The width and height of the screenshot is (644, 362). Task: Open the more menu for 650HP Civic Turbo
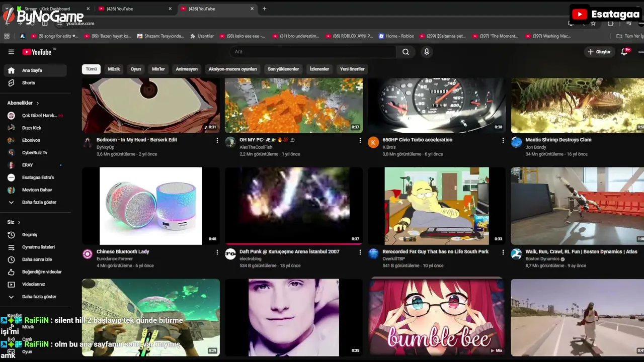click(503, 140)
